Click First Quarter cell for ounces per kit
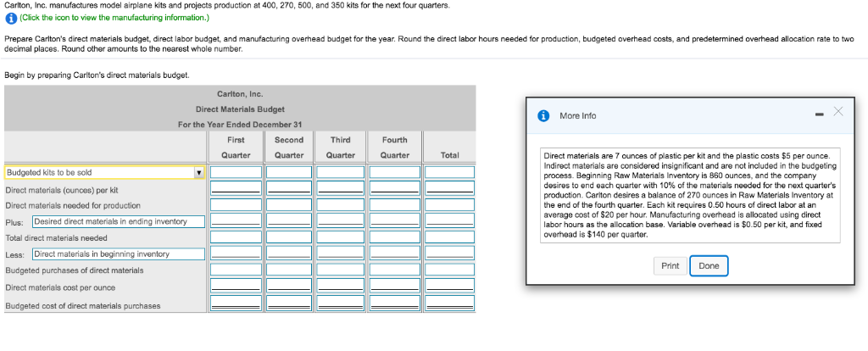The image size is (868, 351). point(236,187)
